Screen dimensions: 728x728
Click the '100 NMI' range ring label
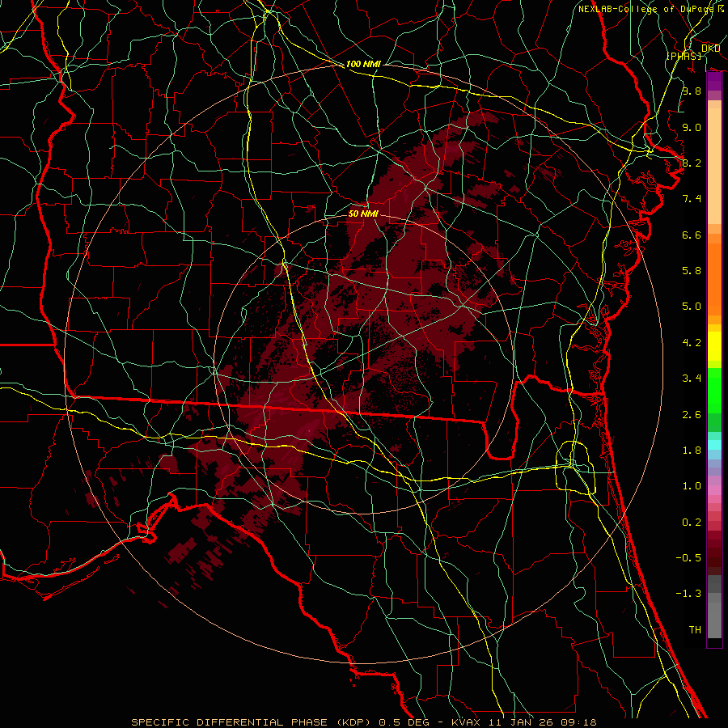[363, 64]
